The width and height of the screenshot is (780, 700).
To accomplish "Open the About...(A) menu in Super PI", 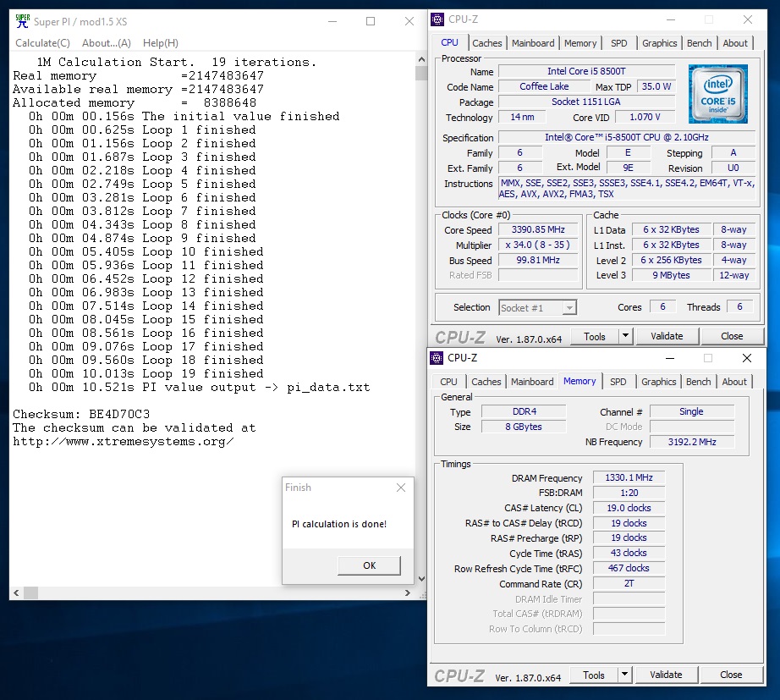I will click(107, 43).
